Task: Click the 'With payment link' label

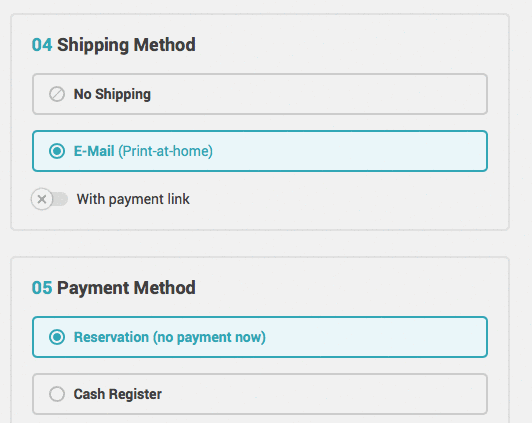Action: click(133, 199)
